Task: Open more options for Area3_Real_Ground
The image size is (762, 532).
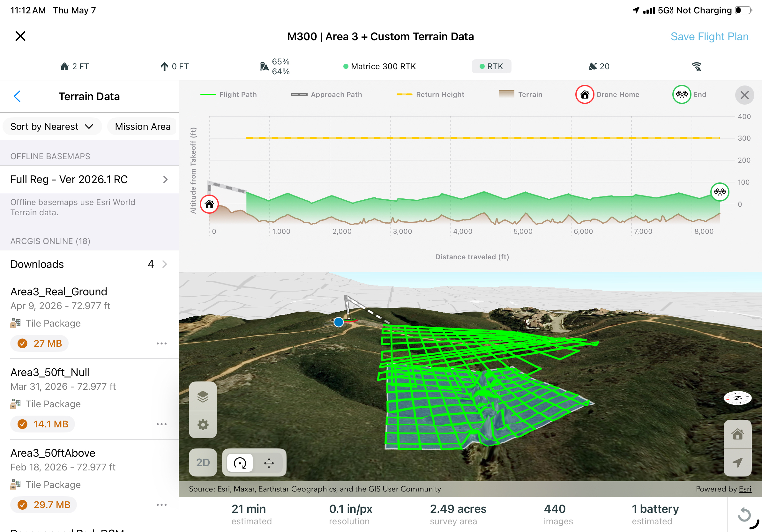Action: 162,343
